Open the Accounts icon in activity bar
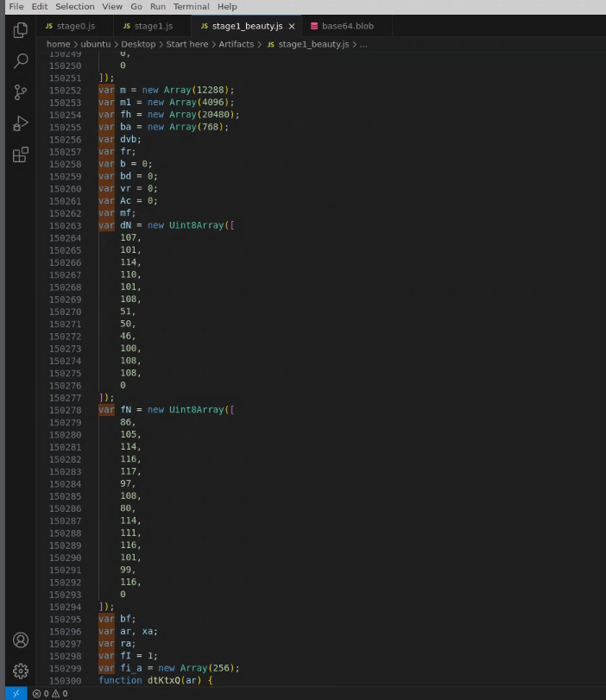The width and height of the screenshot is (606, 700). 19,640
